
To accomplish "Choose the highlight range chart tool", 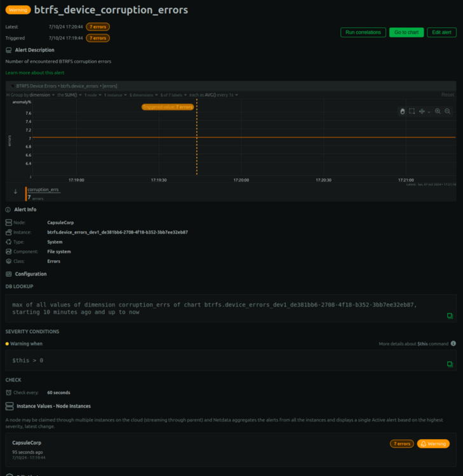I will (422, 112).
